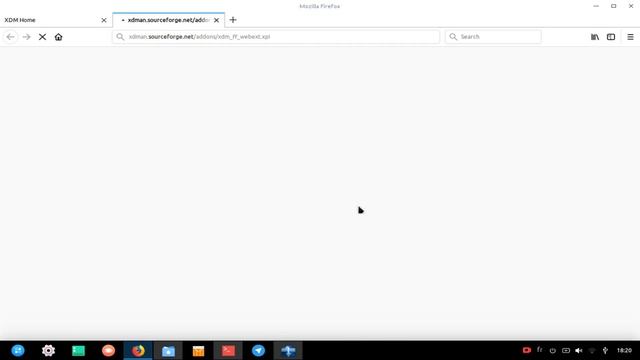Select the xdman.sourceforge.net tab

tap(169, 20)
